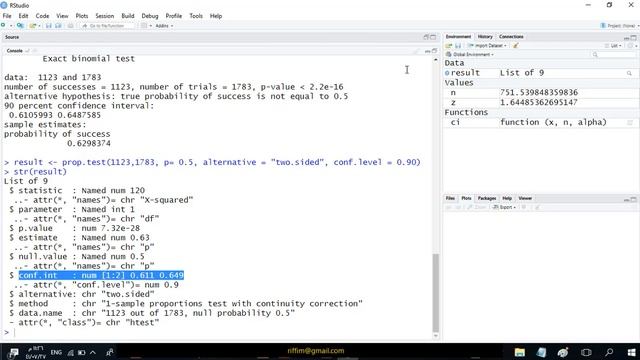This screenshot has width=640, height=360.
Task: Open Task View on the taskbar
Action: click(x=586, y=352)
